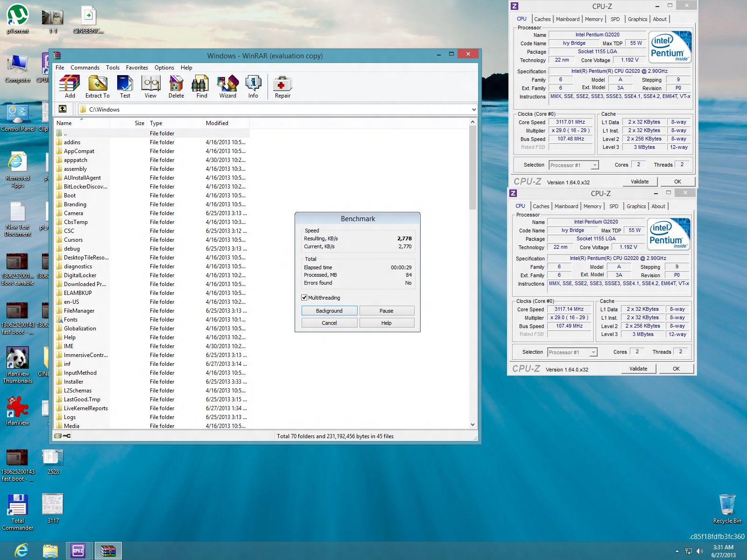Viewport: 747px width, 560px height.
Task: Switch to Memory tab in lower CPU-Z
Action: coord(592,206)
